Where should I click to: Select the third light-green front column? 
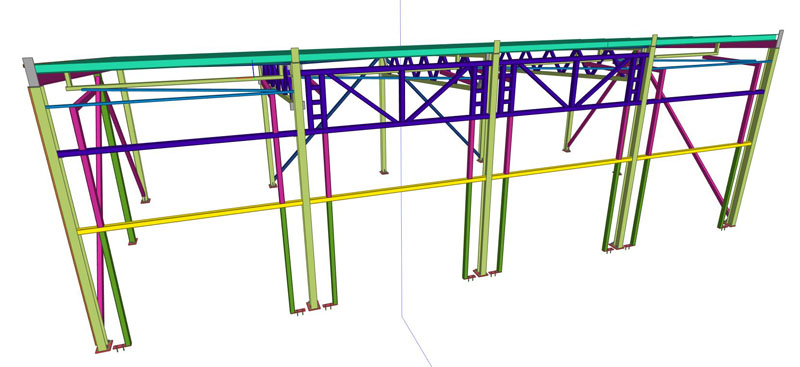click(490, 158)
